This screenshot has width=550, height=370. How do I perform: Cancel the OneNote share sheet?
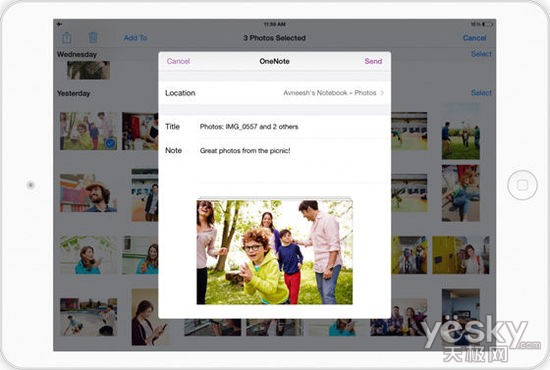tap(178, 61)
